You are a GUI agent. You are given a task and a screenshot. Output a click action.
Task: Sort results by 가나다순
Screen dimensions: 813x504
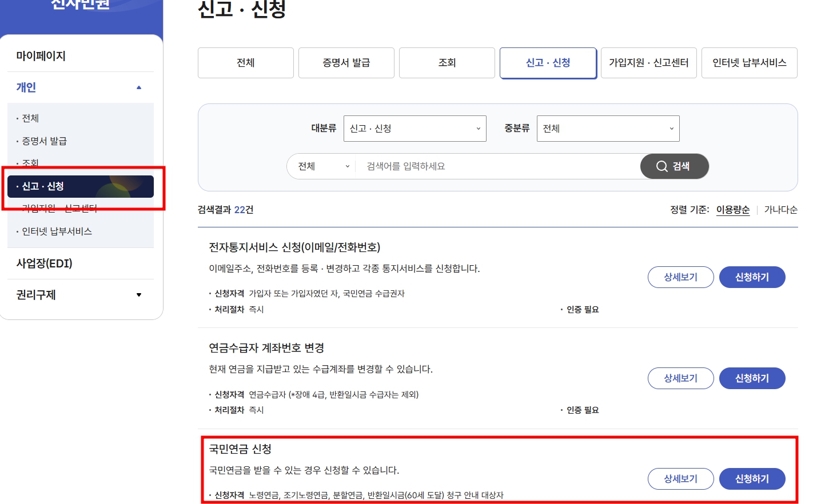coord(781,210)
